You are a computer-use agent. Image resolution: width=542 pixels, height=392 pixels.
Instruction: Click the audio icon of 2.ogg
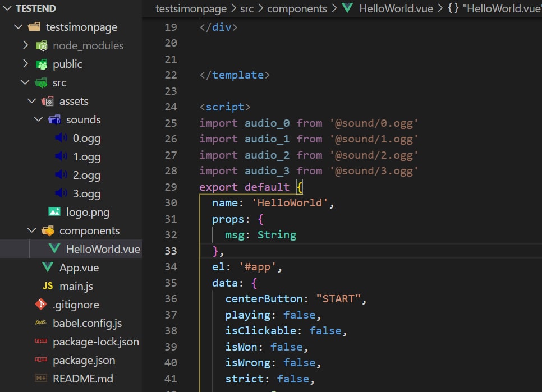[61, 175]
